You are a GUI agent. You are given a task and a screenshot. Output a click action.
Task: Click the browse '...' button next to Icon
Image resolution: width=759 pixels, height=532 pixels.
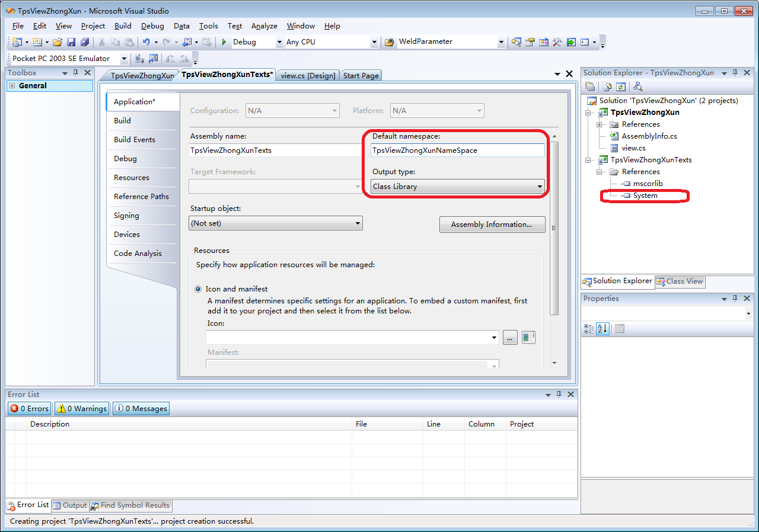point(510,338)
